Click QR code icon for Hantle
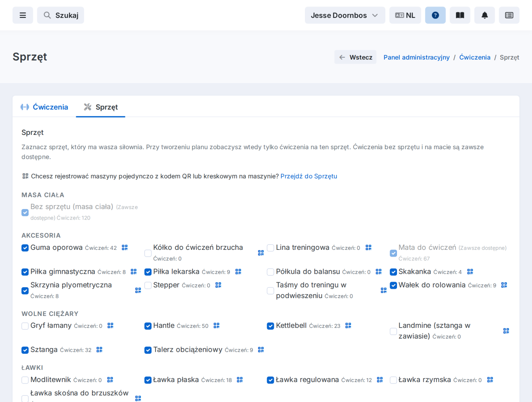Screen dimensions: 532x402 216,326
